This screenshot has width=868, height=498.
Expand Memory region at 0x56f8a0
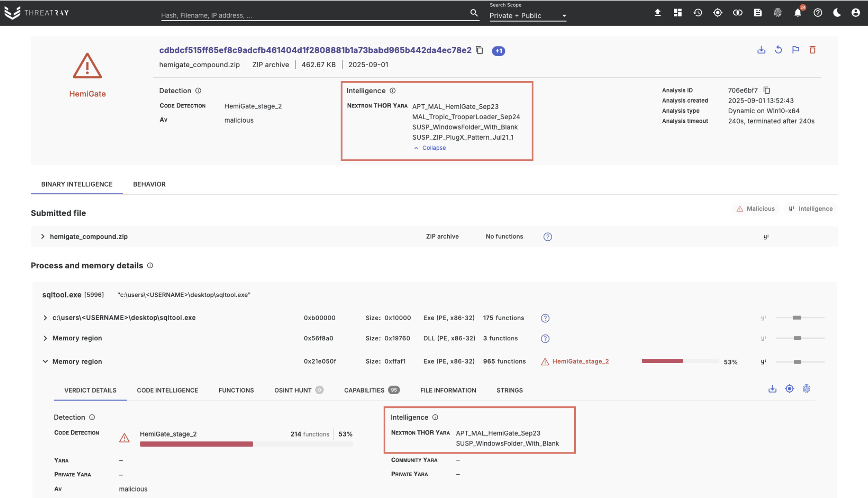point(45,338)
